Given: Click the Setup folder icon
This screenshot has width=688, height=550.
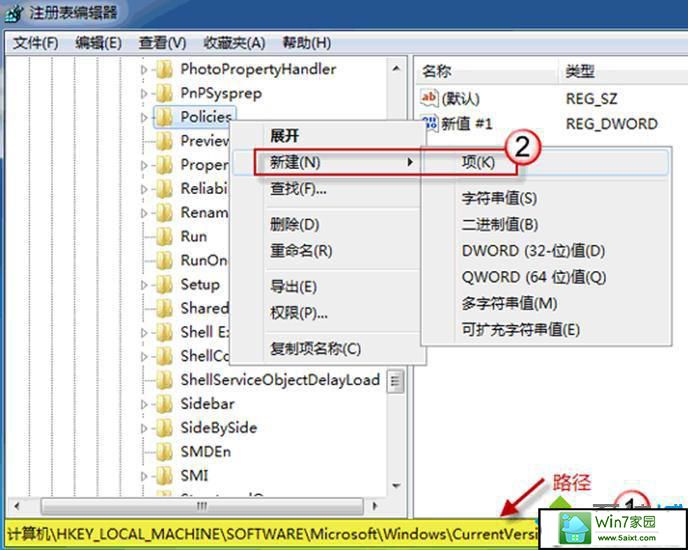Looking at the screenshot, I should coord(164,284).
